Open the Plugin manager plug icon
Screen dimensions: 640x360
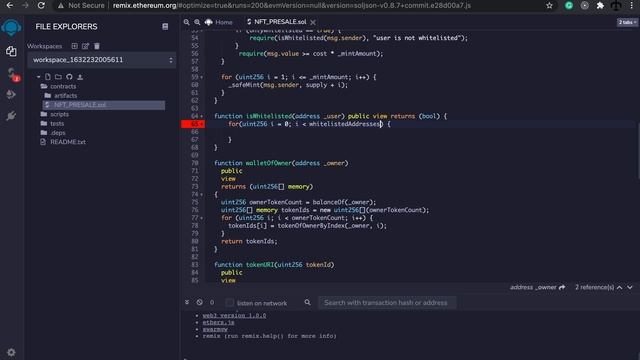coord(11,116)
